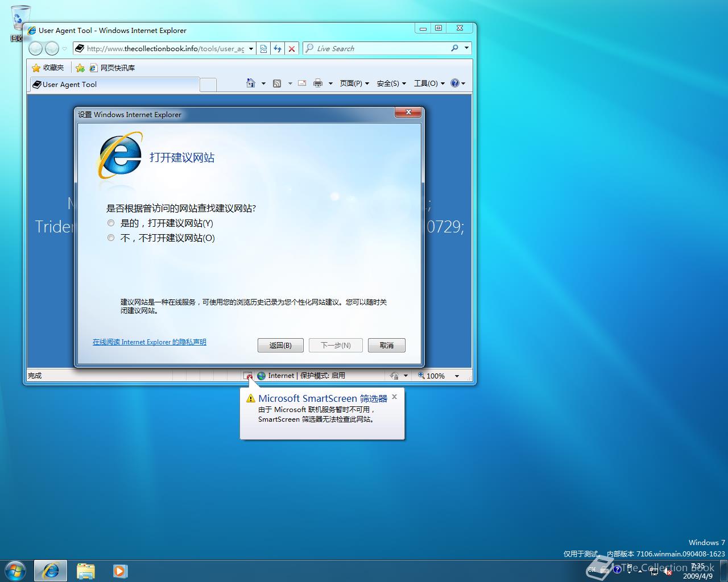Expand the privacy status dropdown arrow
Image resolution: width=728 pixels, height=582 pixels.
406,376
